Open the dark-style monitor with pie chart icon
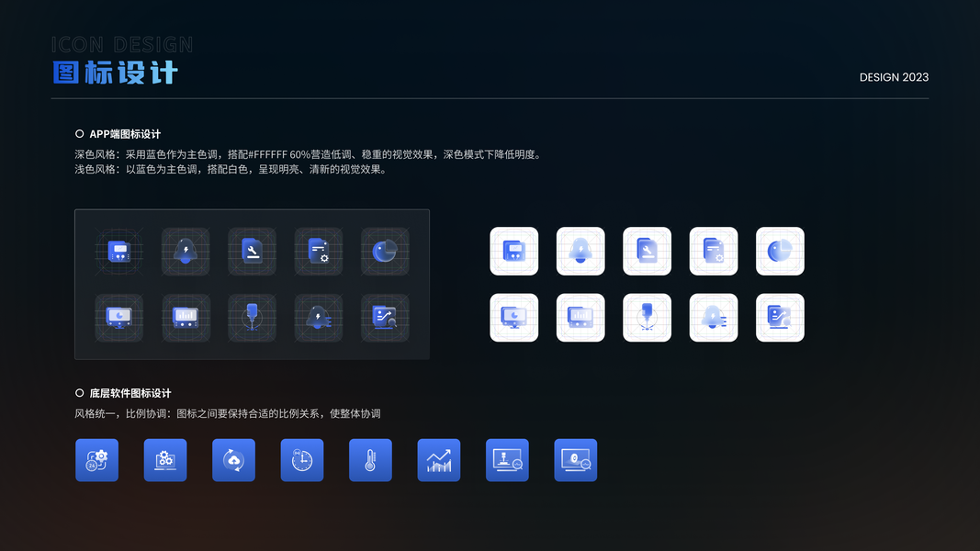Viewport: 980px width, 551px height. tap(118, 318)
